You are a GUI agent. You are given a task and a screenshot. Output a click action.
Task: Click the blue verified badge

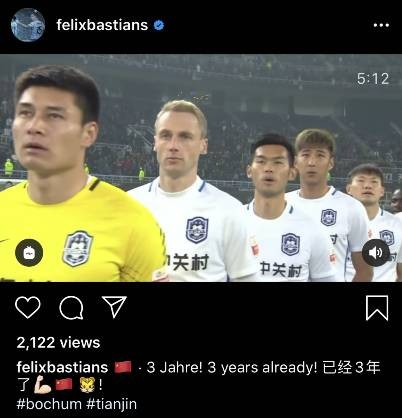[159, 25]
